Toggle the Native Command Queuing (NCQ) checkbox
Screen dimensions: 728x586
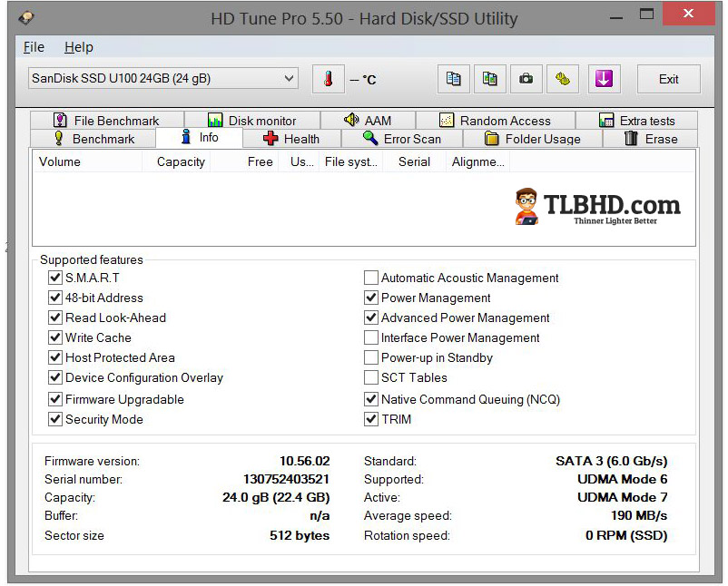(x=370, y=399)
